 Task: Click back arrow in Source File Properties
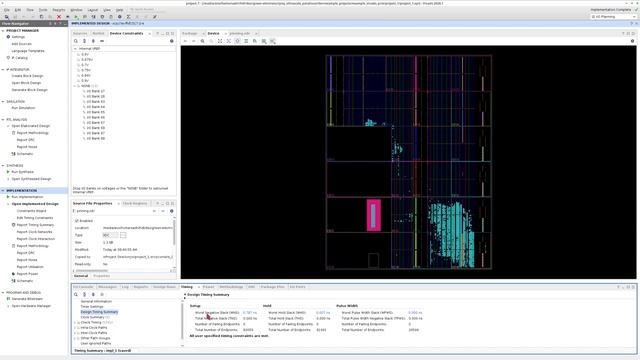154,211
